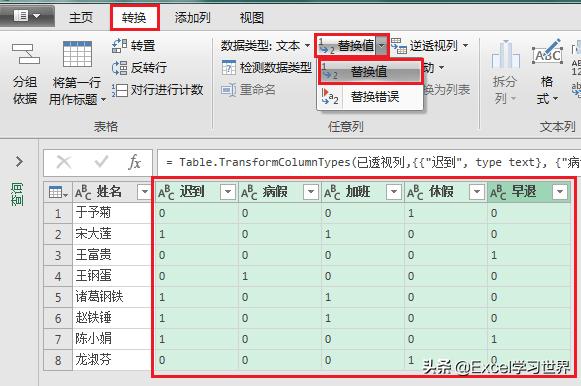The height and width of the screenshot is (386, 581).
Task: Select the cell 王富贵
Action: point(112,255)
